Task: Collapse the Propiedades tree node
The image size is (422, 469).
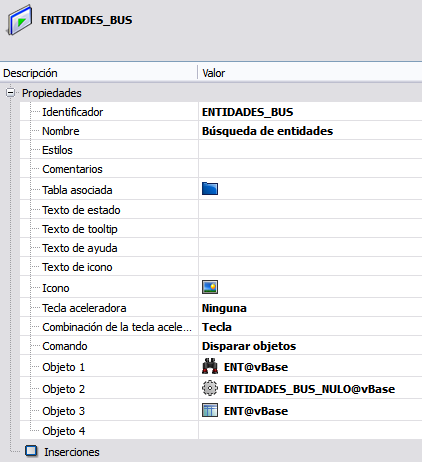Action: pyautogui.click(x=11, y=93)
